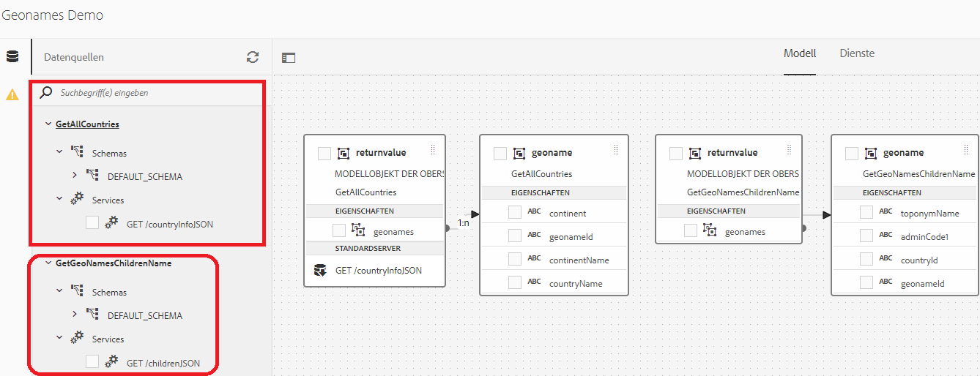
Task: Select the GetAllCountries returnvalue card checkbox
Action: [x=324, y=154]
